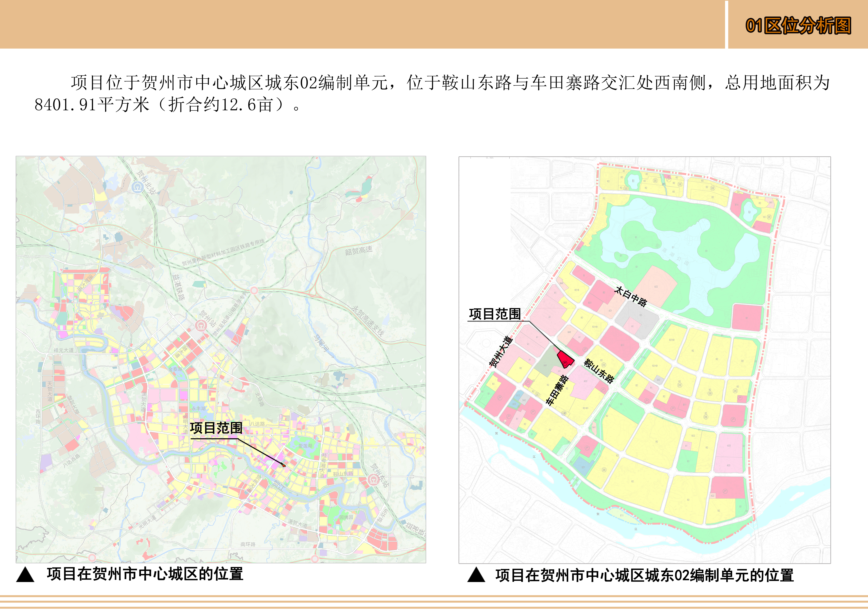Image resolution: width=868 pixels, height=614 pixels.
Task: Click the '项目范围' label on the left map
Action: (x=216, y=428)
